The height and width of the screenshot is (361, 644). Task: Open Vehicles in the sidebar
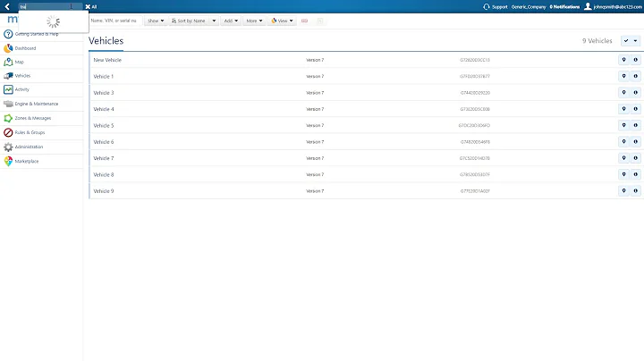(x=22, y=76)
